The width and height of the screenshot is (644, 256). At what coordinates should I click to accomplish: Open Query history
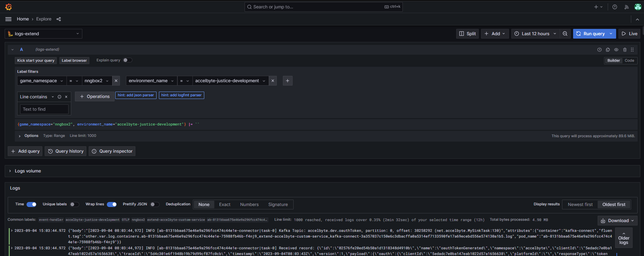coord(66,151)
